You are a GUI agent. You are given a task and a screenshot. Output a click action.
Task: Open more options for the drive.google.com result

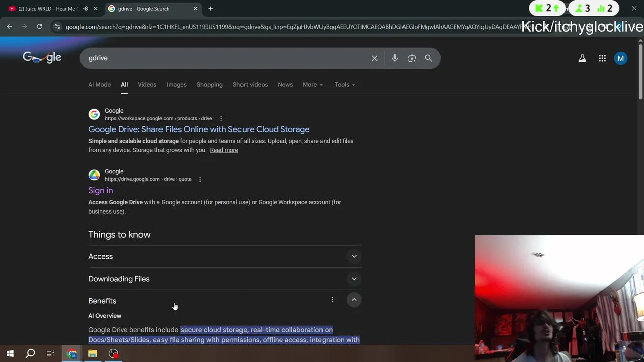pos(200,179)
